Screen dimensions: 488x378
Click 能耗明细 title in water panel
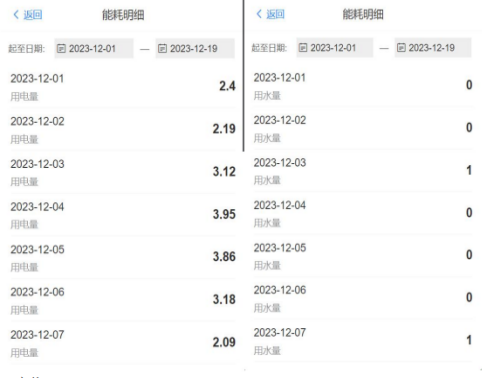363,14
